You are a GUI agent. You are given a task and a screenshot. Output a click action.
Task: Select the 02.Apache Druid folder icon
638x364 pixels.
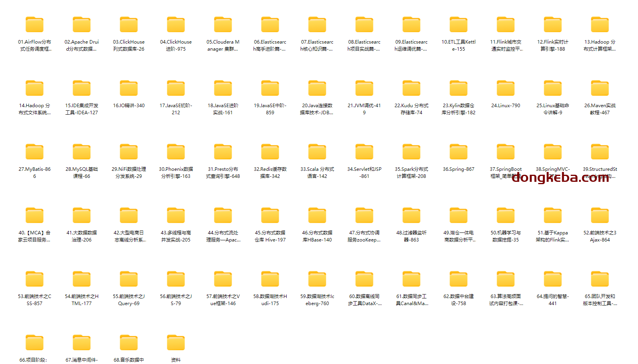(82, 24)
